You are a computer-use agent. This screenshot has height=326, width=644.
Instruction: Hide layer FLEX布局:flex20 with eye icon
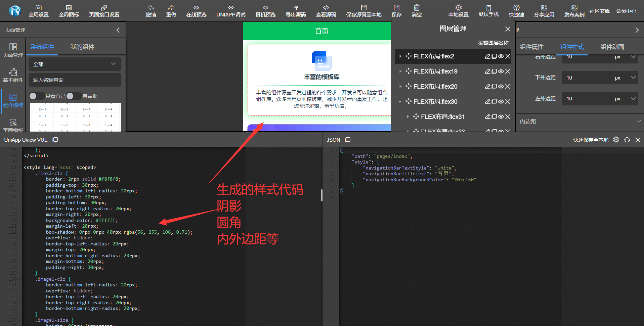(x=501, y=87)
